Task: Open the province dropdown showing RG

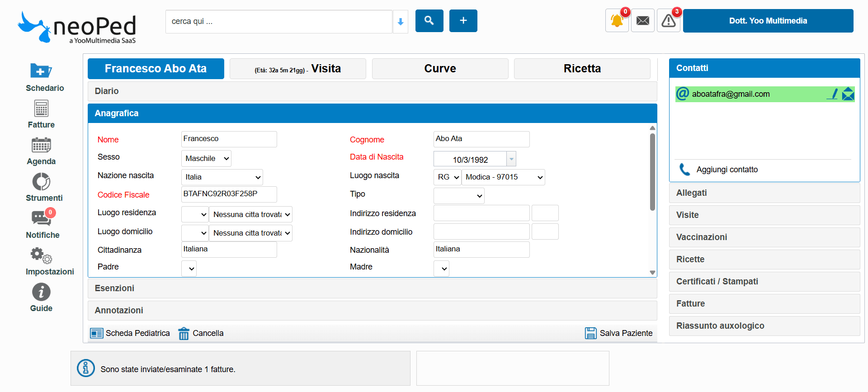Action: coord(447,177)
